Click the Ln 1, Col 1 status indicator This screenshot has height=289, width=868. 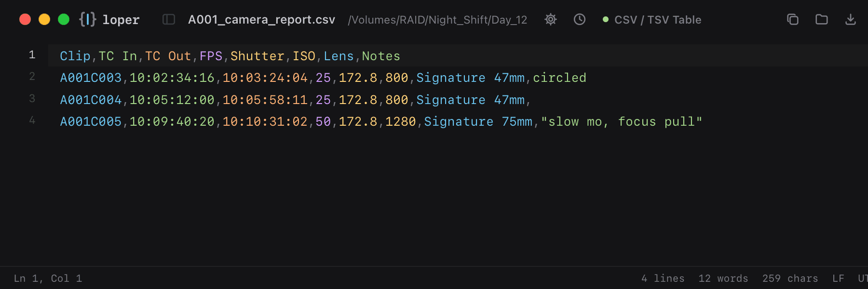point(48,278)
